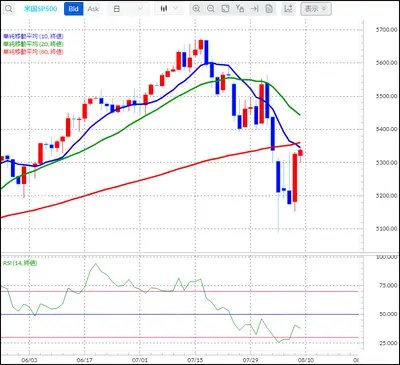Zoom in the chart
400x365 pixels.
(x=196, y=9)
